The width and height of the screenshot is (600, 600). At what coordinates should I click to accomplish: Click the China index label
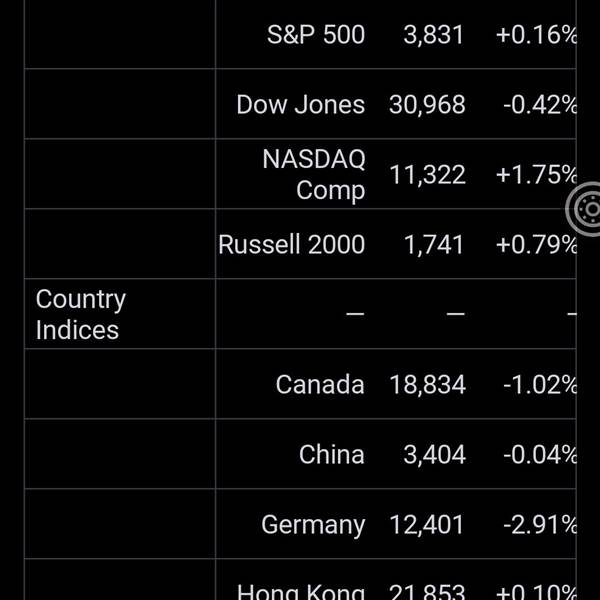tap(332, 455)
